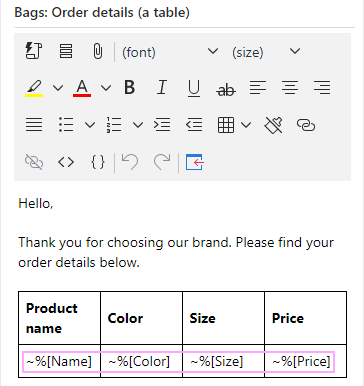Click the ~%[Price] table cell
The image size is (364, 386).
point(301,361)
